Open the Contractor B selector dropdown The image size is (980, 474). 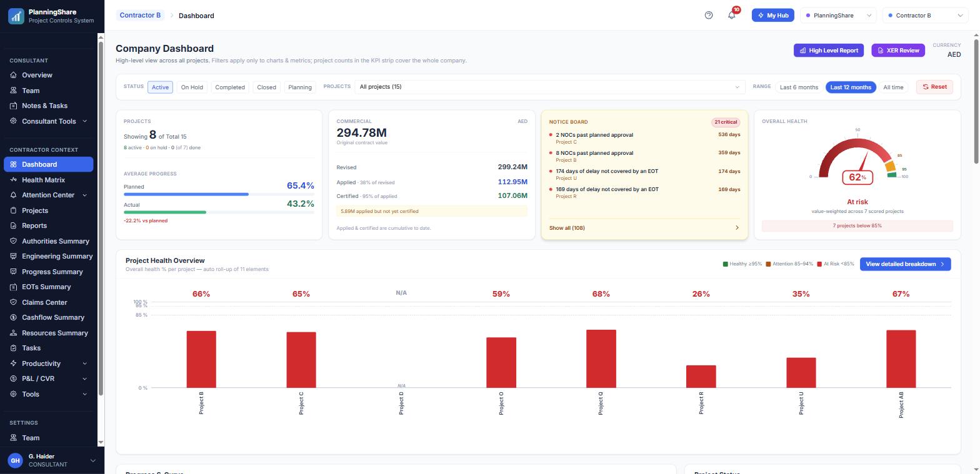pos(926,16)
